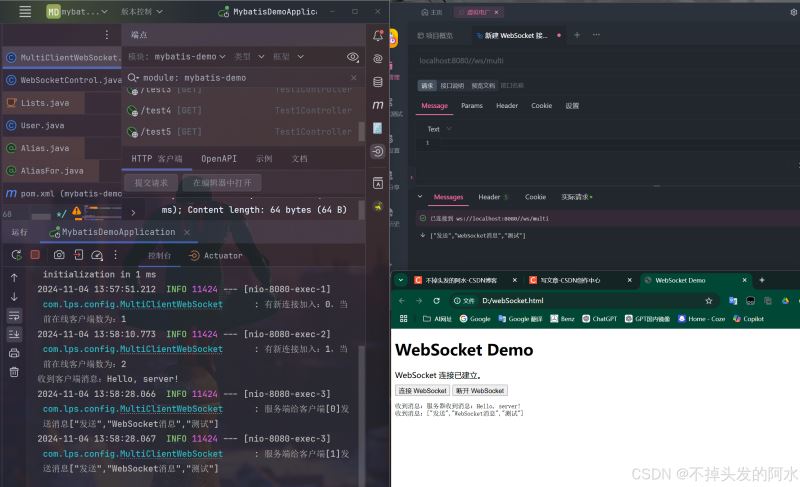
Task: Click the 断开 WebSocket button
Action: 480,391
